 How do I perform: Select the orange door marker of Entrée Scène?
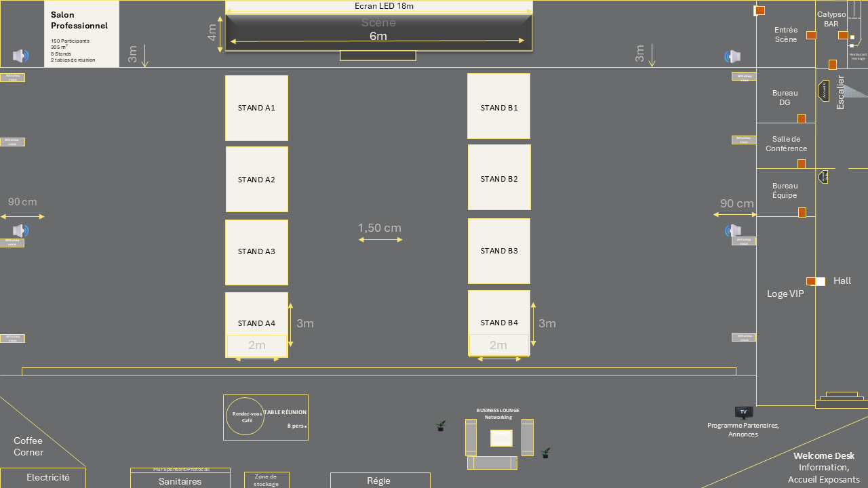[811, 35]
